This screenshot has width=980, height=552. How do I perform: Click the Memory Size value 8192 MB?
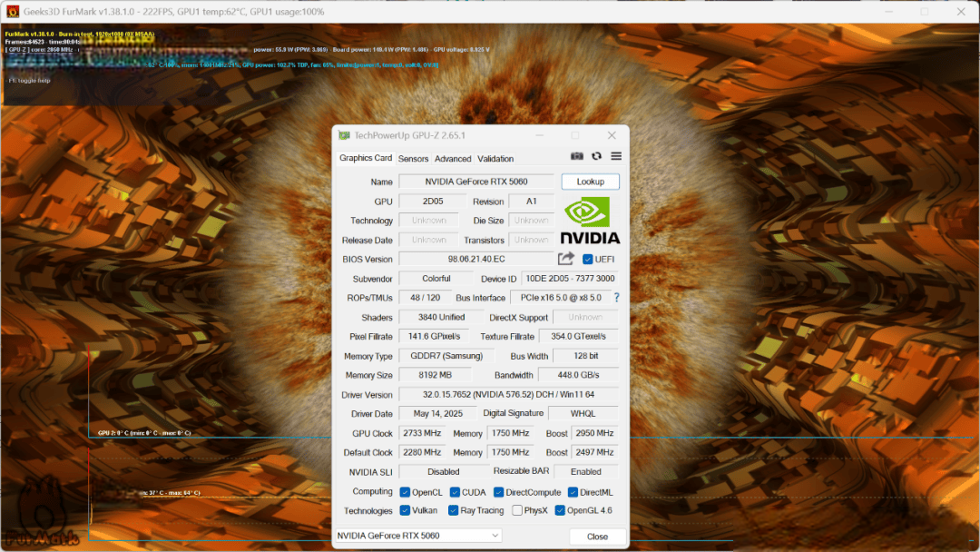point(435,376)
